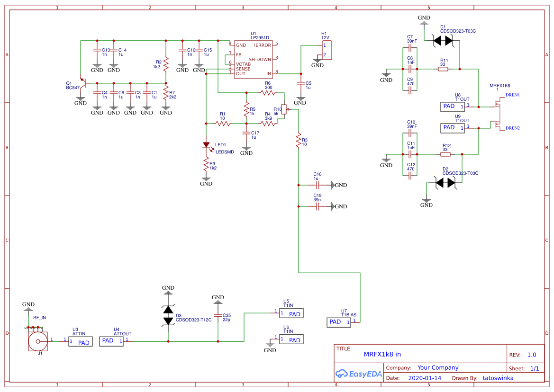Select the D3 CDSOD323-T12C diode symbol
The image size is (554, 392).
tap(168, 315)
